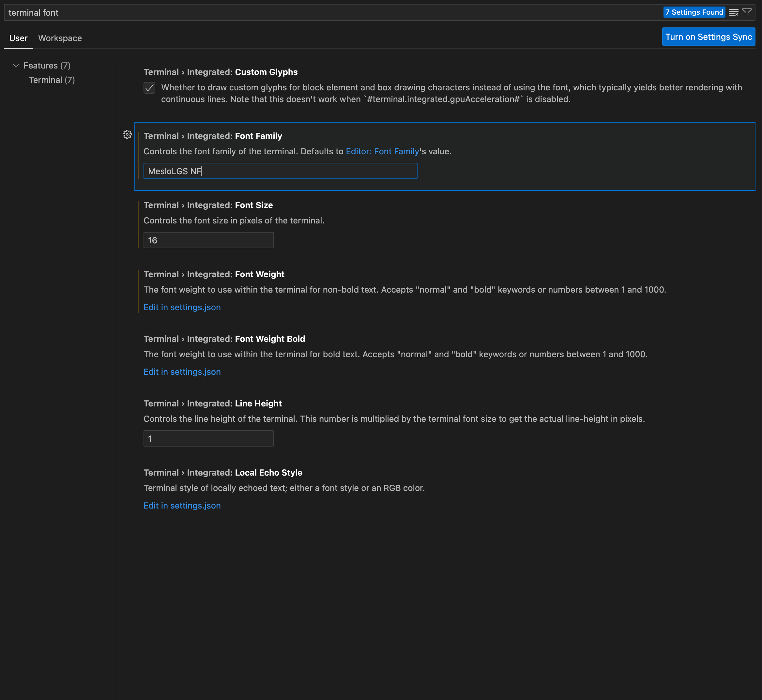Focus the Font Size input box
Screen dimensions: 762x700
pyautogui.click(x=208, y=240)
